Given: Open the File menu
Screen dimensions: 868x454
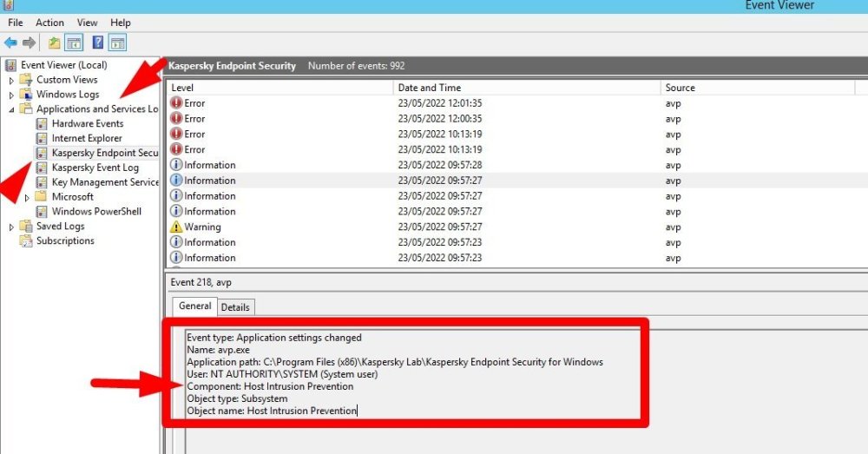Looking at the screenshot, I should coord(16,23).
